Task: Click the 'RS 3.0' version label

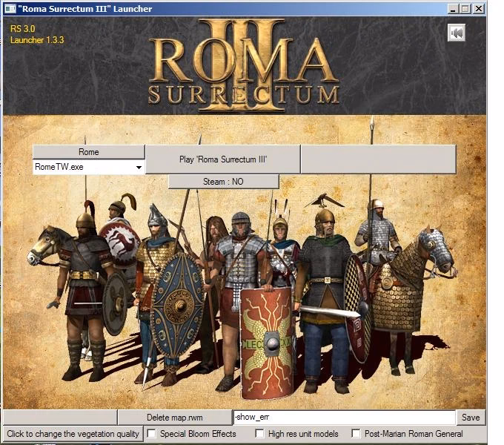Action: click(22, 29)
